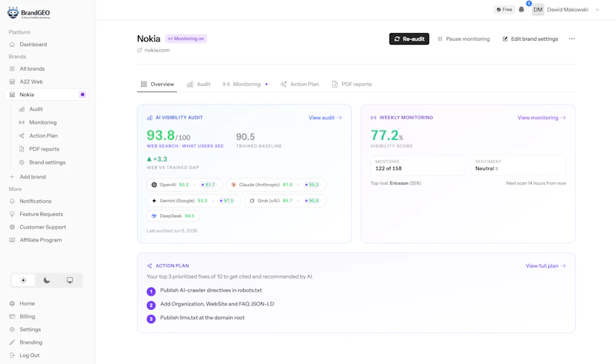The image size is (616, 364).
Task: Open the three-dot more options menu
Action: click(571, 39)
